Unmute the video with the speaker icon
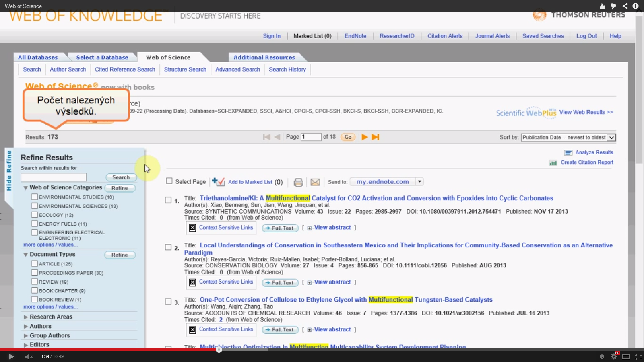Viewport: 644px width, 362px height. (x=29, y=356)
